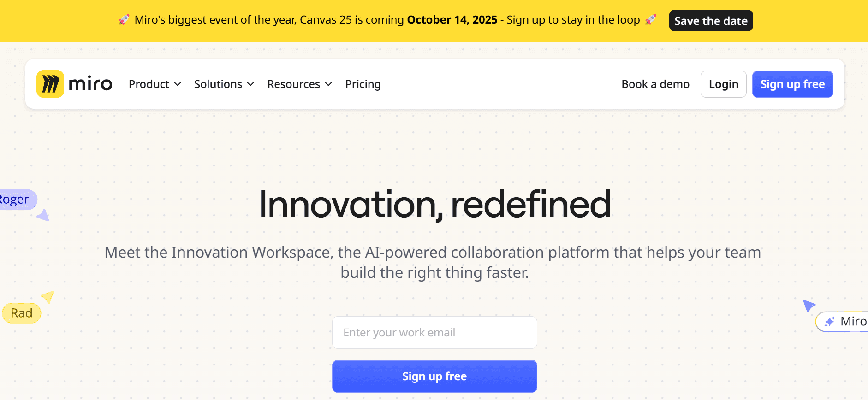Click the large Sign up free call-to-action
The width and height of the screenshot is (868, 400).
[434, 376]
